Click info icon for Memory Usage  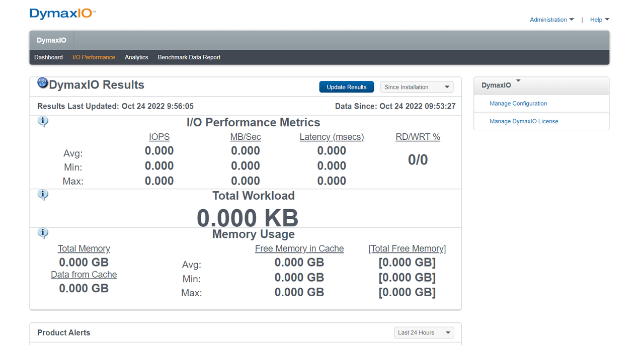[x=43, y=233]
